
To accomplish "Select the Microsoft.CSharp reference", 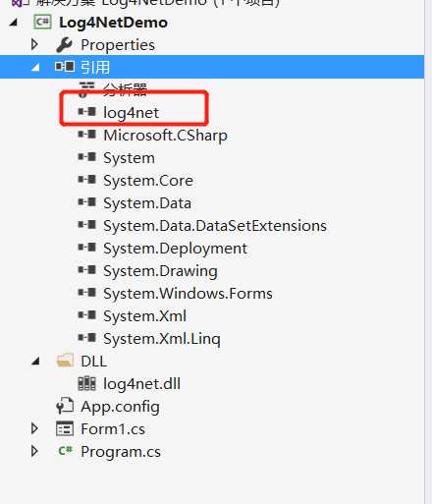I will click(165, 136).
